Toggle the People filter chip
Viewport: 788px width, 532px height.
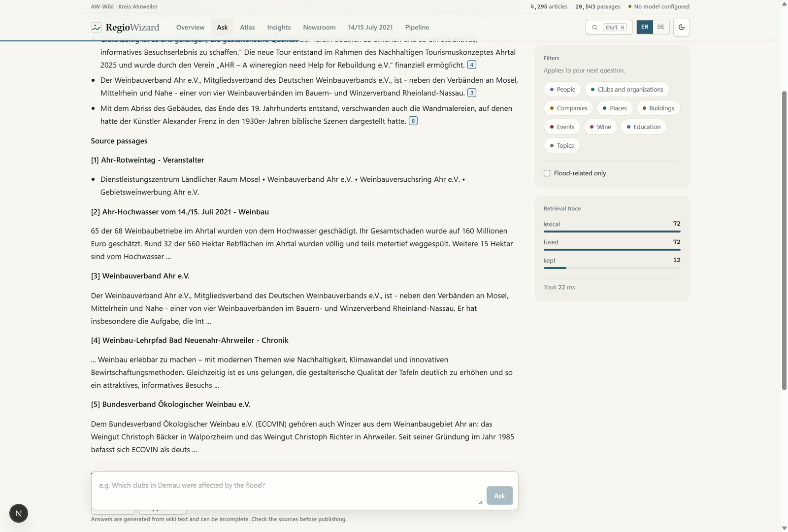tap(562, 89)
